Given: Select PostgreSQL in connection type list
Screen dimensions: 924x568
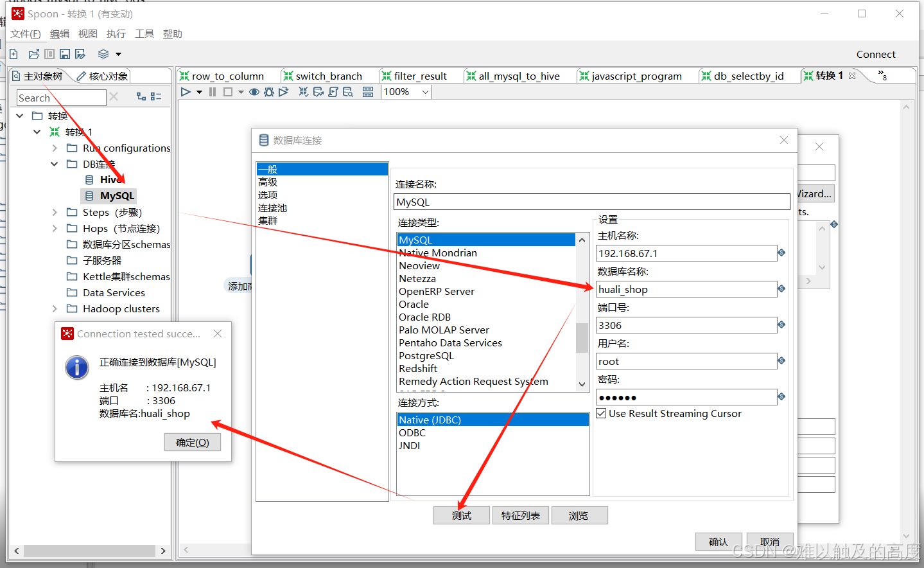Looking at the screenshot, I should [x=426, y=356].
